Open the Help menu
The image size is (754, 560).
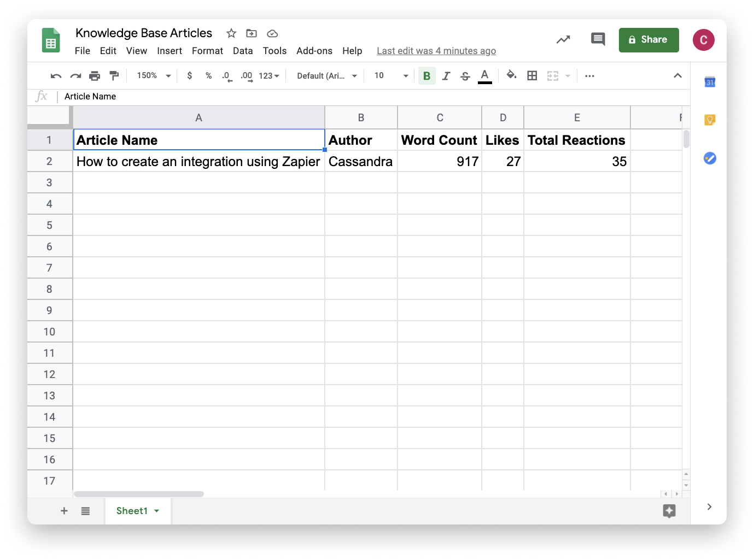(x=352, y=51)
